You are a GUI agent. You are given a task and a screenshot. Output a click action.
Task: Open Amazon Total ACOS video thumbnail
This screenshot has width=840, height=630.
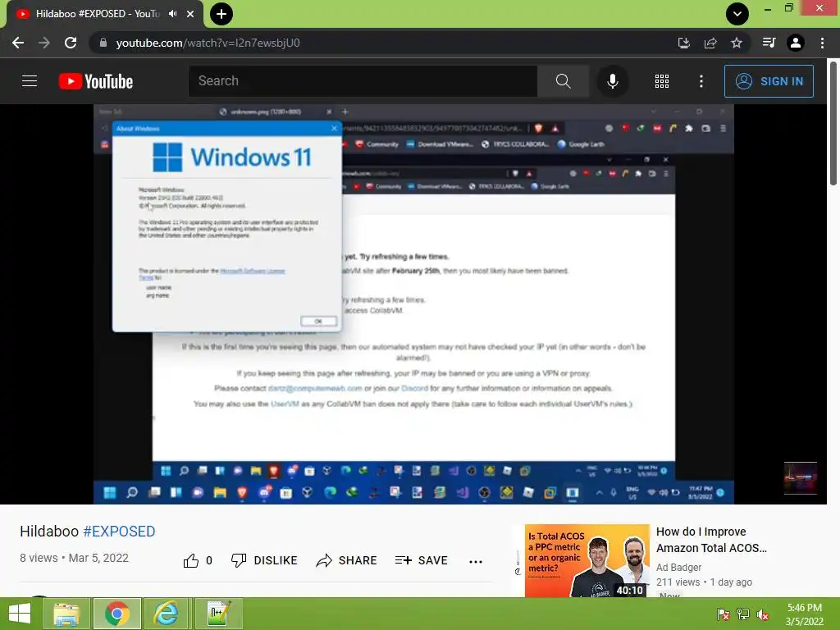(587, 561)
